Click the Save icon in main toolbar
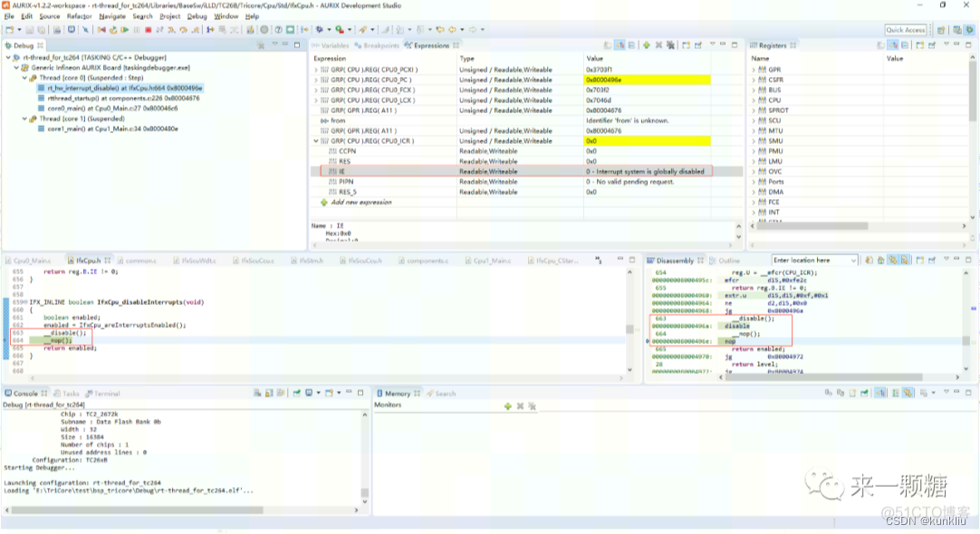The height and width of the screenshot is (534, 980). [x=29, y=29]
